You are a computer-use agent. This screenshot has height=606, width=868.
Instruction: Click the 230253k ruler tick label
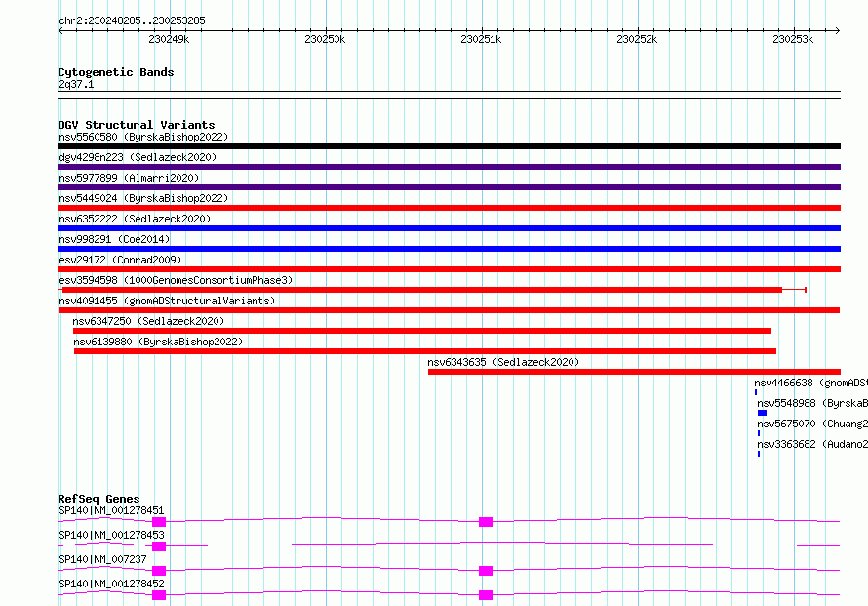[793, 39]
